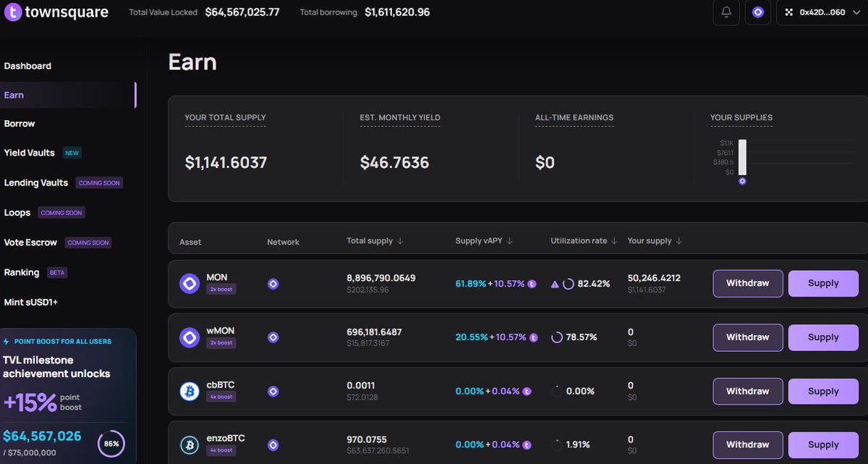Supply to enzoBTC pool

point(823,444)
